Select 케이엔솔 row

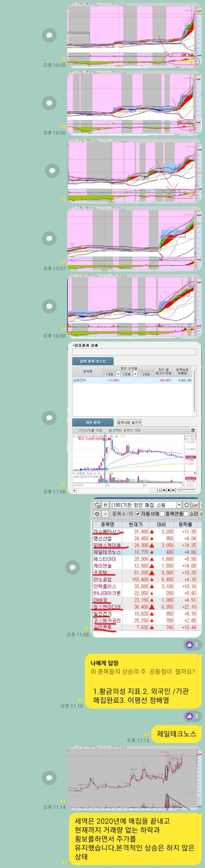pyautogui.click(x=147, y=566)
